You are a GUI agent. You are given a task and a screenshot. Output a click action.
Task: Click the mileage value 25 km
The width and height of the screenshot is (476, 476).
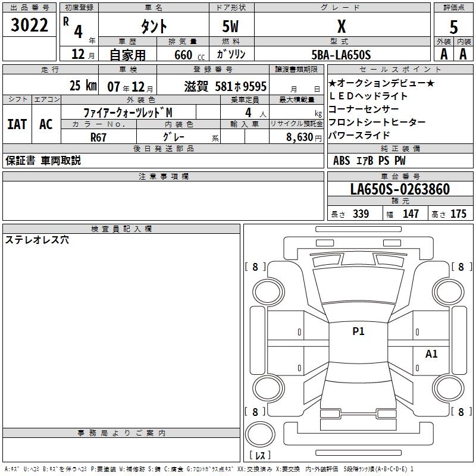(83, 86)
